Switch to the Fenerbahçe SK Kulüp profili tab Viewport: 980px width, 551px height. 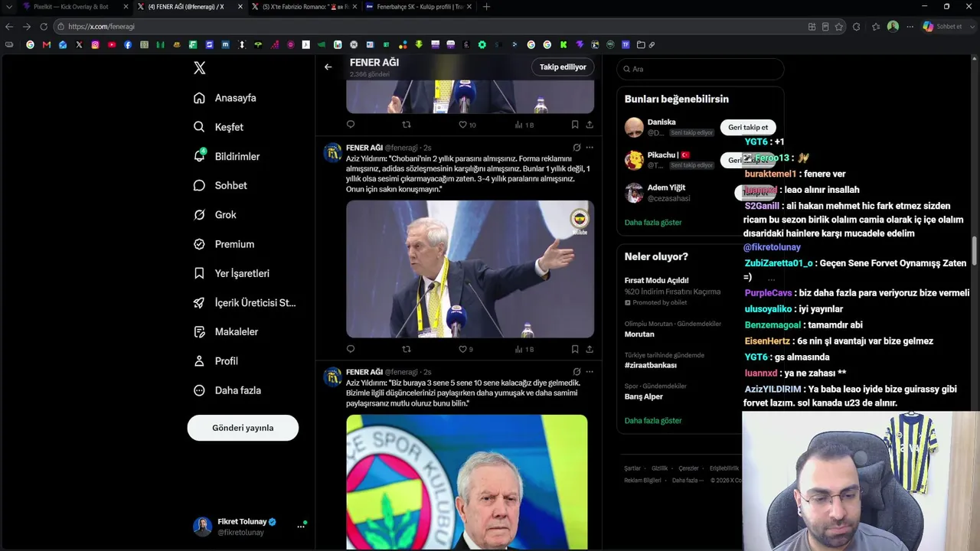click(x=417, y=7)
